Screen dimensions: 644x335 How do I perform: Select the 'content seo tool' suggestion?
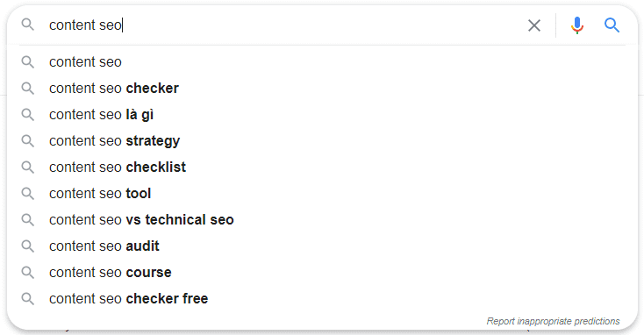pos(322,193)
